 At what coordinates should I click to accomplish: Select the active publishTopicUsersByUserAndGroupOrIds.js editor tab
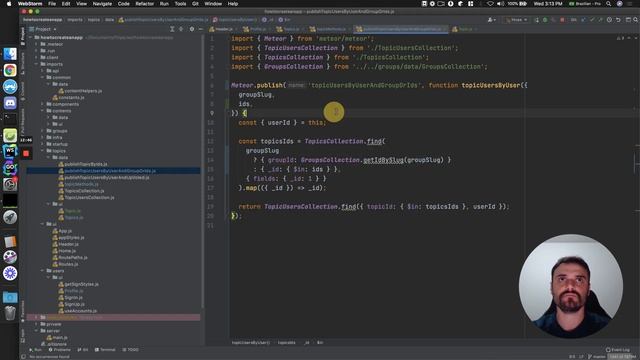click(x=401, y=29)
